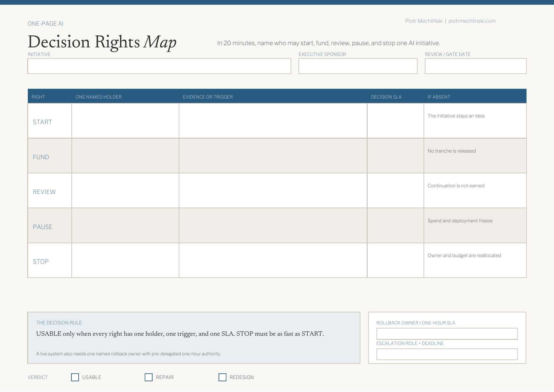Check the USABLE verdict checkbox
The width and height of the screenshot is (554, 392).
pyautogui.click(x=75, y=377)
